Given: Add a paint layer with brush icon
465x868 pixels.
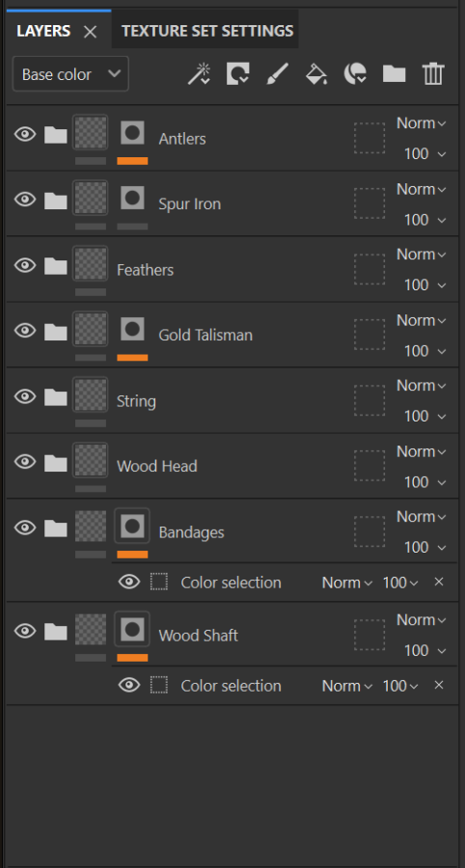Looking at the screenshot, I should pos(277,73).
